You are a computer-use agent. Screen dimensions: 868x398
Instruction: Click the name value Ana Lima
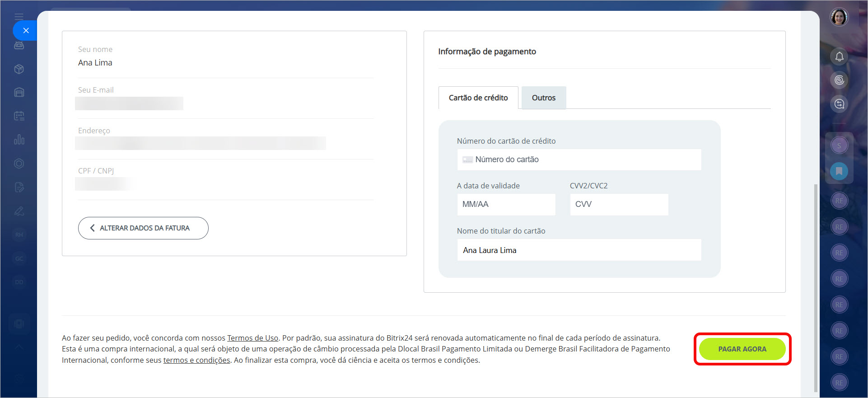[x=95, y=63]
